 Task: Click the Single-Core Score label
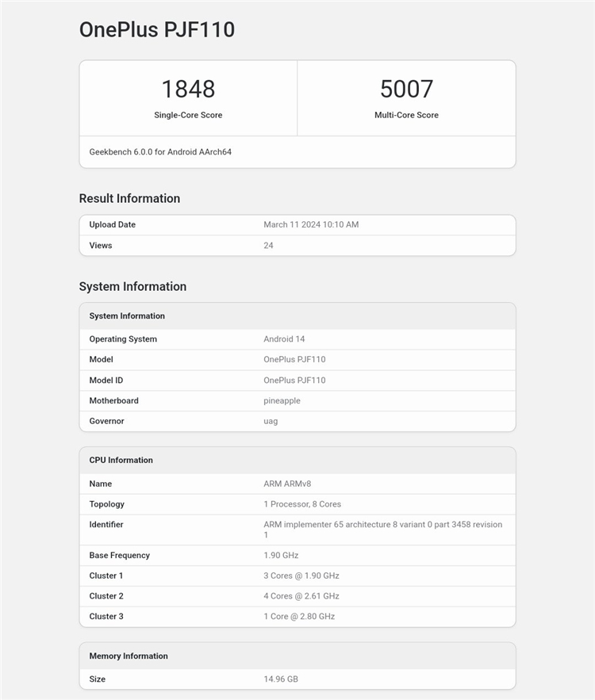coord(188,115)
